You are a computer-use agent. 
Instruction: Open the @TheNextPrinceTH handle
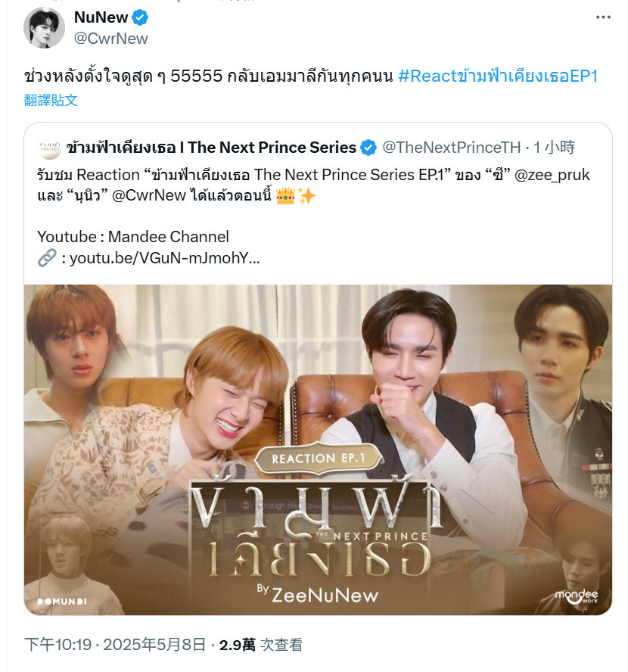pos(452,148)
